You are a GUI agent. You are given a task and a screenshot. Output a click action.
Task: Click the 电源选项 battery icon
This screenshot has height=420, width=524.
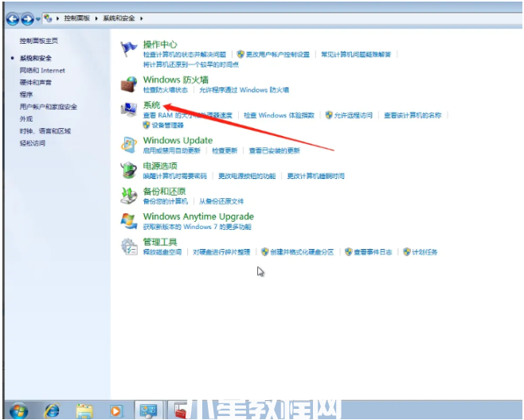coord(129,170)
